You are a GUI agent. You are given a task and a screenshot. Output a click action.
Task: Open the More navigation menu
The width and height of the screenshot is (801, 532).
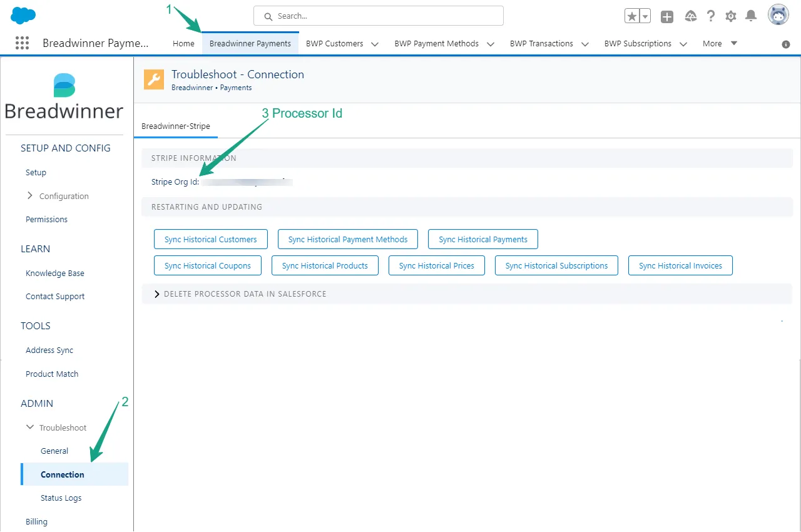(720, 44)
